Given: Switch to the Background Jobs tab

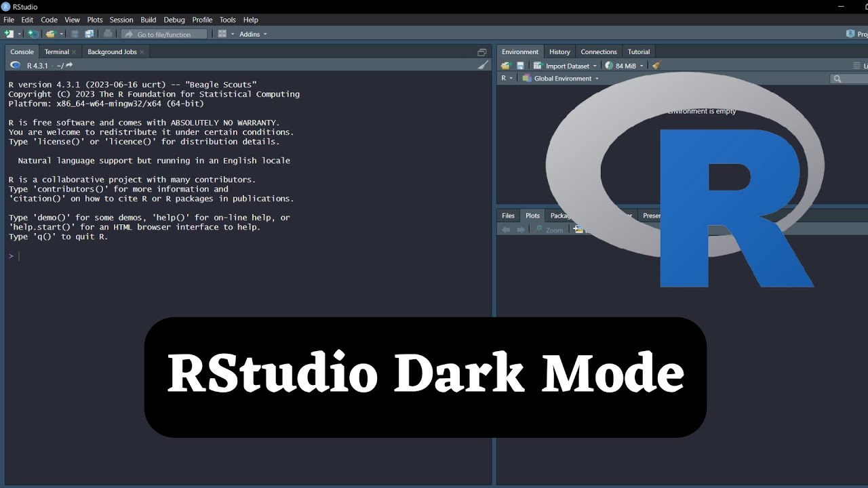Looking at the screenshot, I should 112,52.
